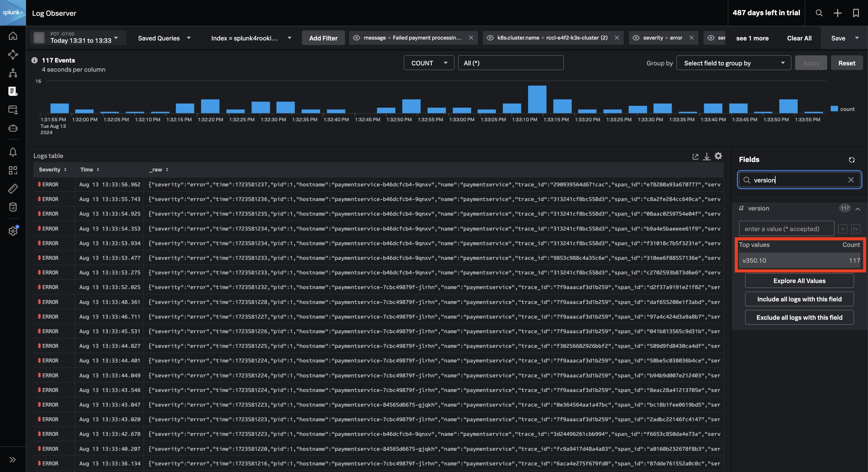Open the Home icon in the sidebar

[13, 35]
